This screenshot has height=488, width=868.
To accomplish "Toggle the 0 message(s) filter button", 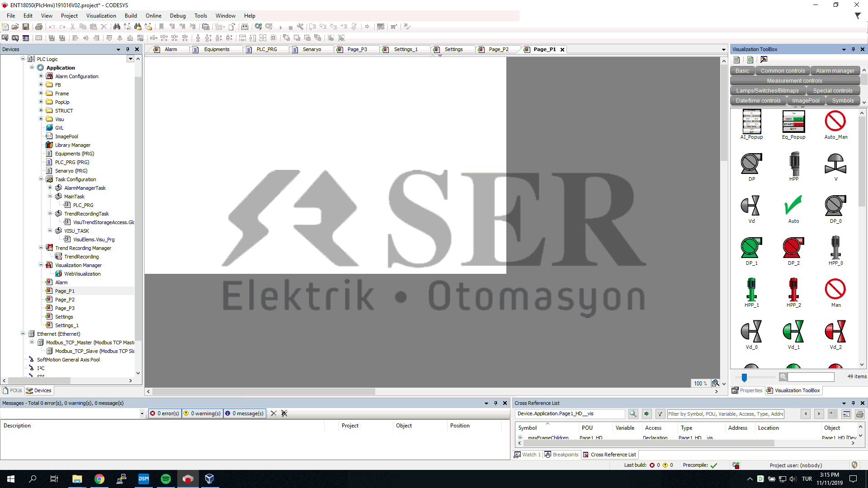I will 245,413.
